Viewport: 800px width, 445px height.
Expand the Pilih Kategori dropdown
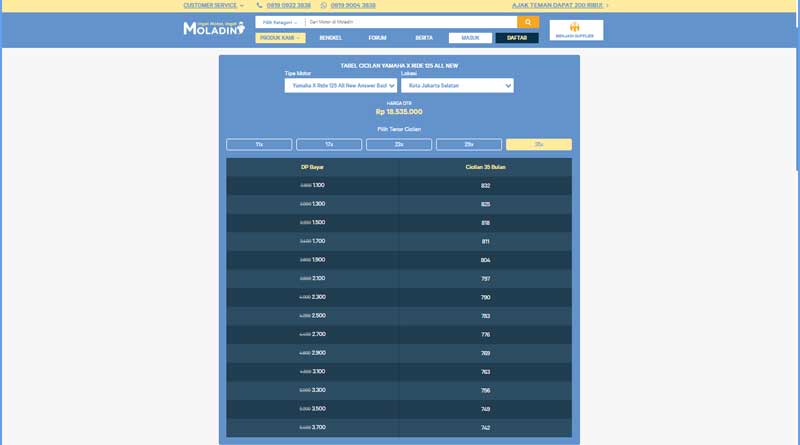coord(280,22)
